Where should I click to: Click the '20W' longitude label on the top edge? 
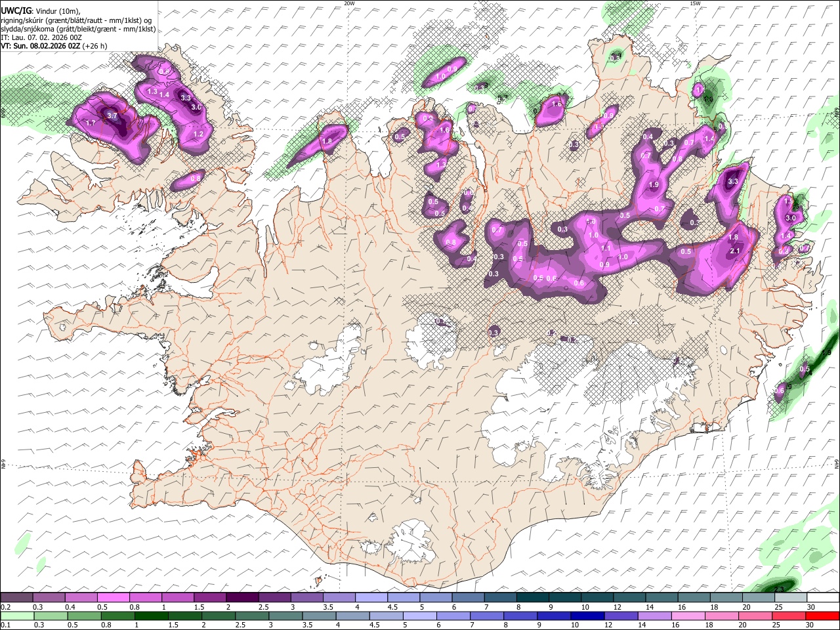coord(349,3)
